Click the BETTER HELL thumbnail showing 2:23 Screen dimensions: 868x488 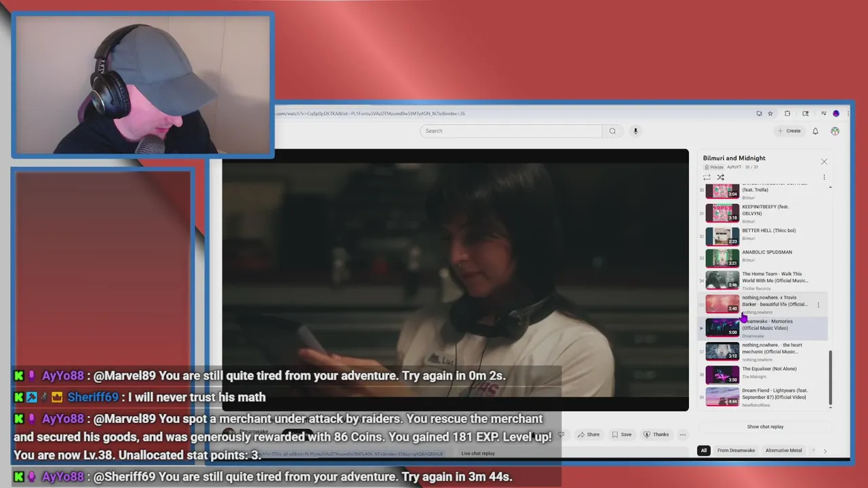(x=722, y=236)
